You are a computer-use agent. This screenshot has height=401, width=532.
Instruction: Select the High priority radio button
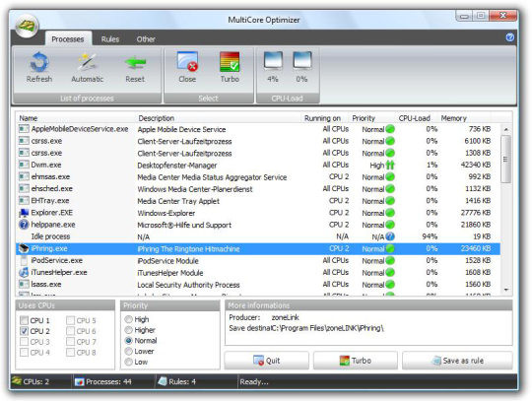(x=129, y=319)
